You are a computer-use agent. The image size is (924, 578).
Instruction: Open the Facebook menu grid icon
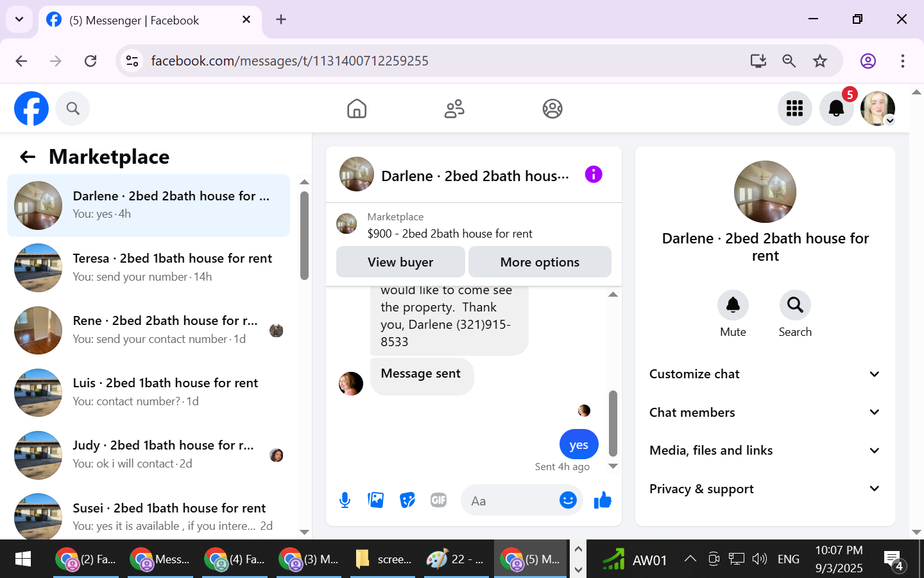click(794, 109)
